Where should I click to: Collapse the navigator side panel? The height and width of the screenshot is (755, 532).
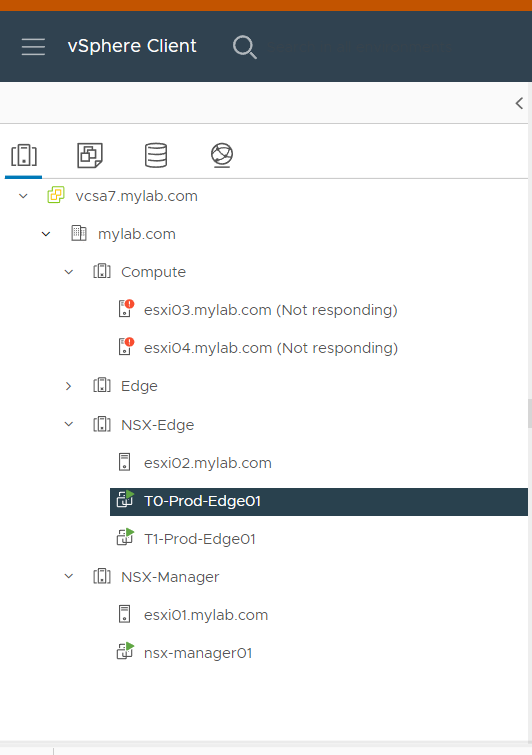click(519, 103)
